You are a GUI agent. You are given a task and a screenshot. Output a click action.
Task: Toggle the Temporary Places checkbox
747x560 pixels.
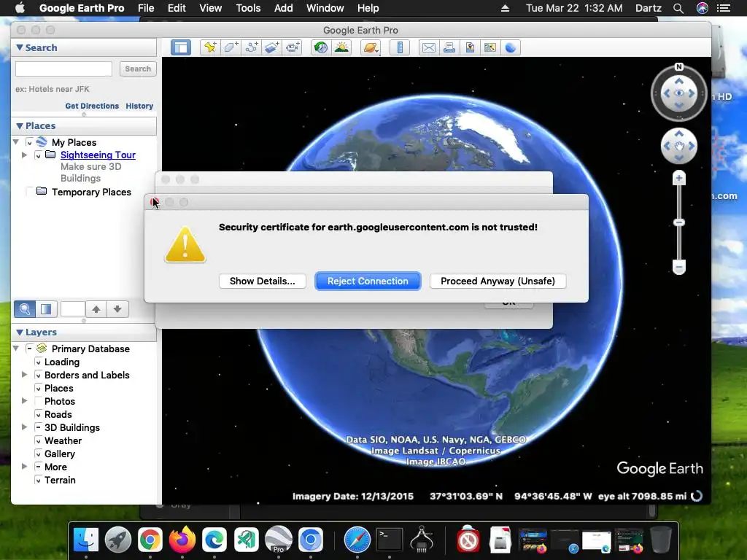(x=29, y=192)
